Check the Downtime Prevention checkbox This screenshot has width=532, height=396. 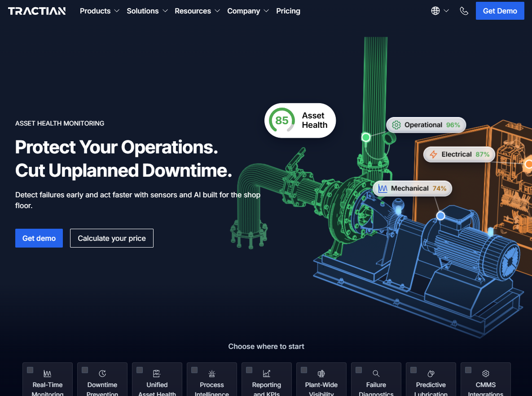[85, 370]
